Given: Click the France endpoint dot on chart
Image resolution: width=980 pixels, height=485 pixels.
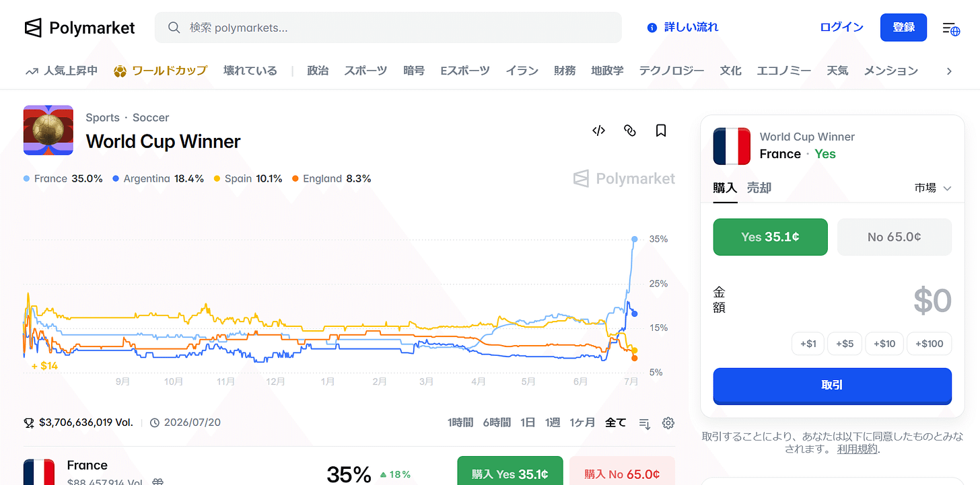Looking at the screenshot, I should point(634,239).
